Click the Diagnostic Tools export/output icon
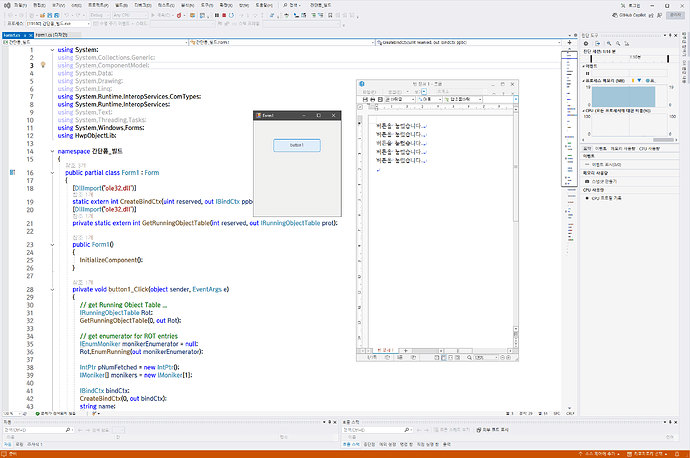 point(598,44)
